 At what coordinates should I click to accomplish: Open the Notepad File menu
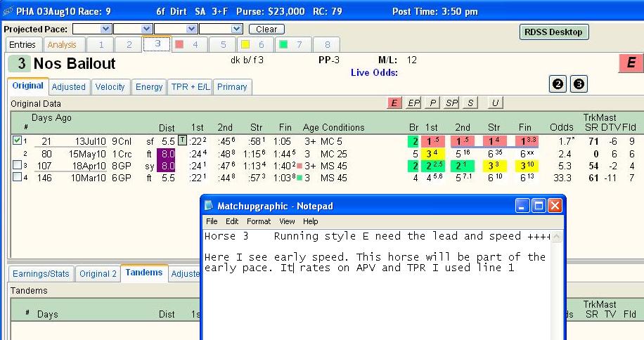(x=212, y=221)
